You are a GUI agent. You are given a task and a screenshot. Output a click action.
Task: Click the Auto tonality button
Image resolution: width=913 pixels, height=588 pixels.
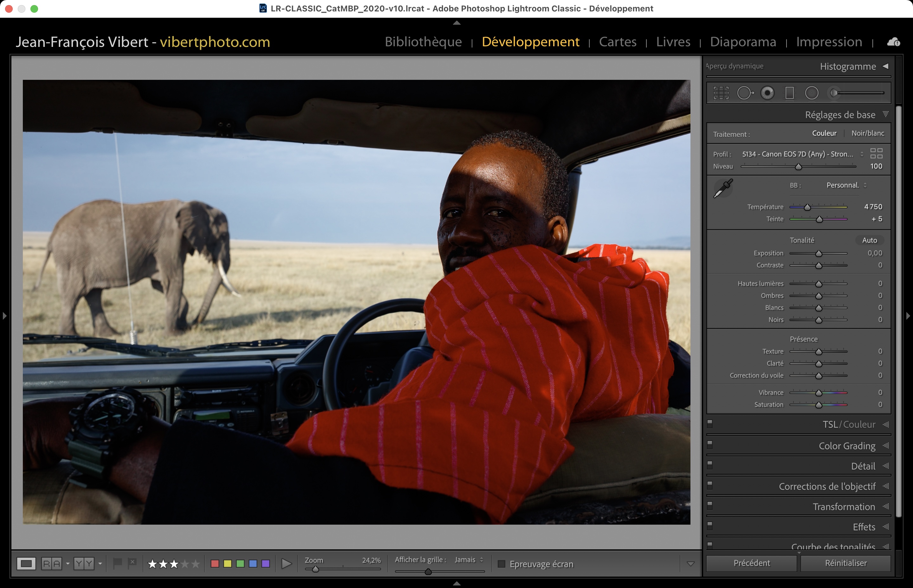[x=869, y=240]
